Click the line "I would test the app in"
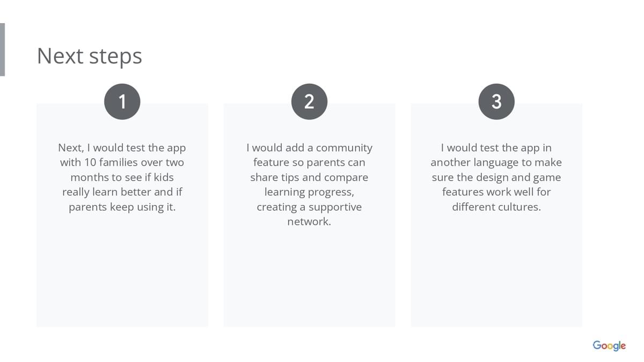Image resolution: width=644 pixels, height=362 pixels. [x=496, y=147]
